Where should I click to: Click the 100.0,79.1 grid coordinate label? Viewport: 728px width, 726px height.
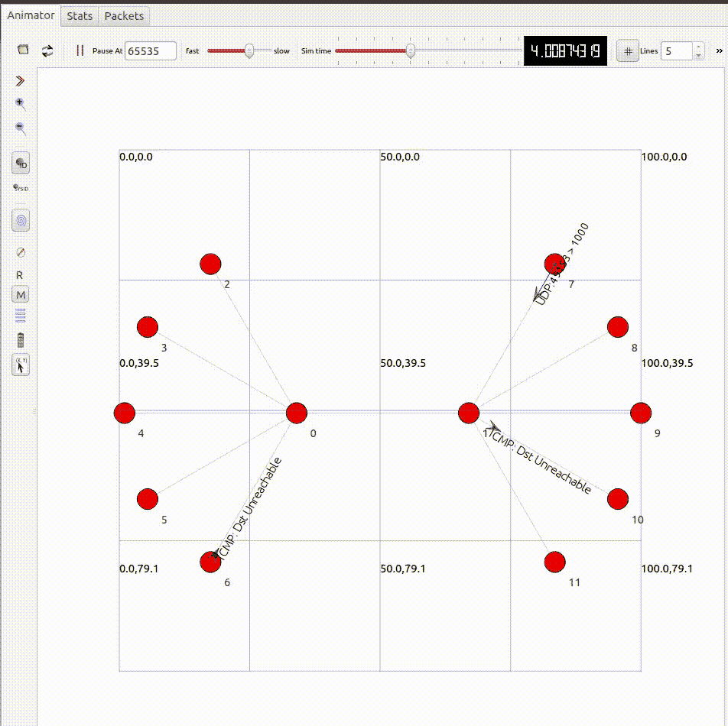tap(667, 569)
